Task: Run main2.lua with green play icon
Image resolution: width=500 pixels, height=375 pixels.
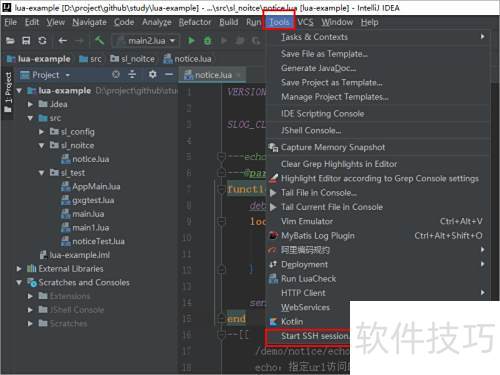Action: click(x=191, y=41)
